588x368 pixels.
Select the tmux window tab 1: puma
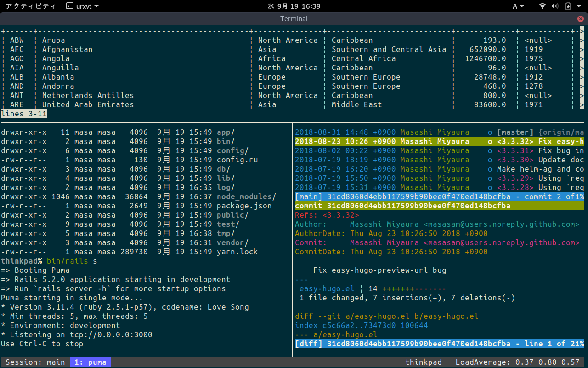point(90,362)
